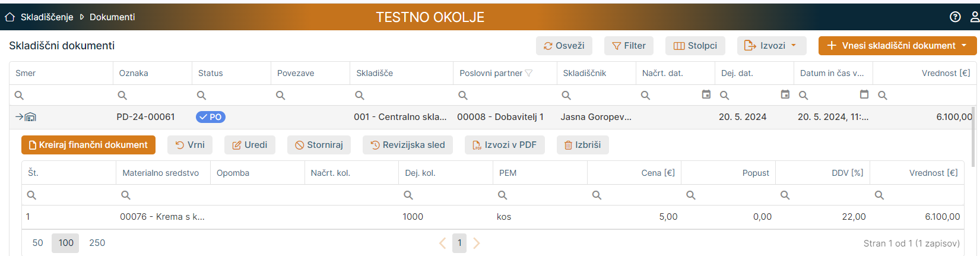Open calendar picker for Načrt. dat. filter
Screen dimensions: 980x256
[706, 94]
